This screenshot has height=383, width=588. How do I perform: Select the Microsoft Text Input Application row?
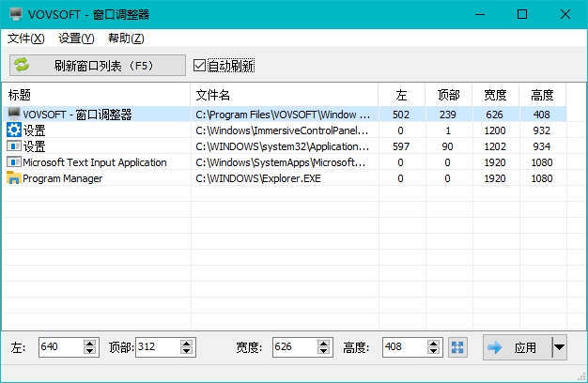pyautogui.click(x=285, y=161)
